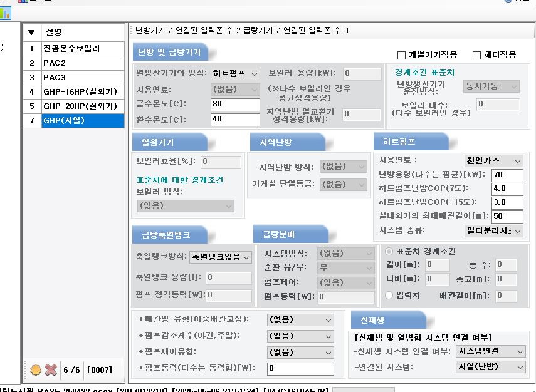The width and height of the screenshot is (536, 392).
Task: Click the add new record sun icon
Action: (36, 369)
